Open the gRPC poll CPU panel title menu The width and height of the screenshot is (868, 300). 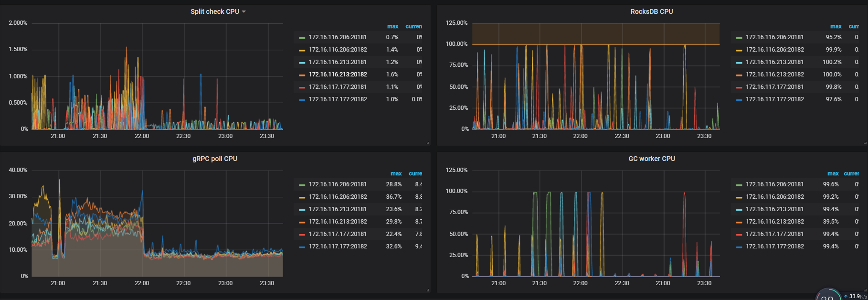(214, 159)
